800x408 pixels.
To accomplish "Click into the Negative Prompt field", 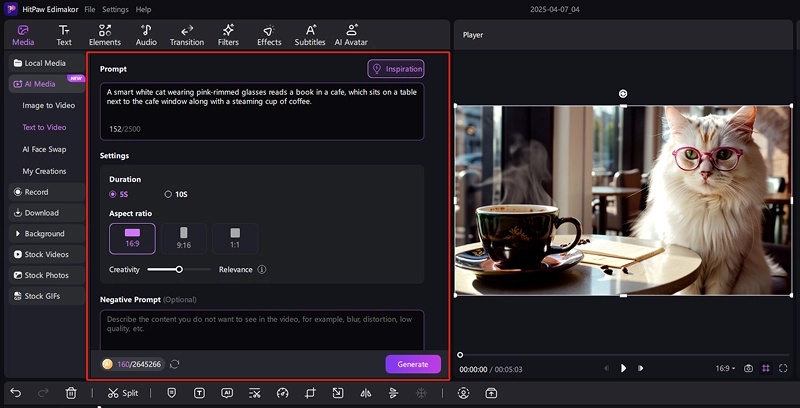I will tap(262, 330).
